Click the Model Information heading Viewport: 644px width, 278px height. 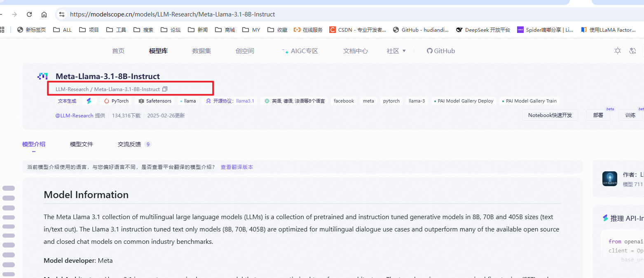86,195
